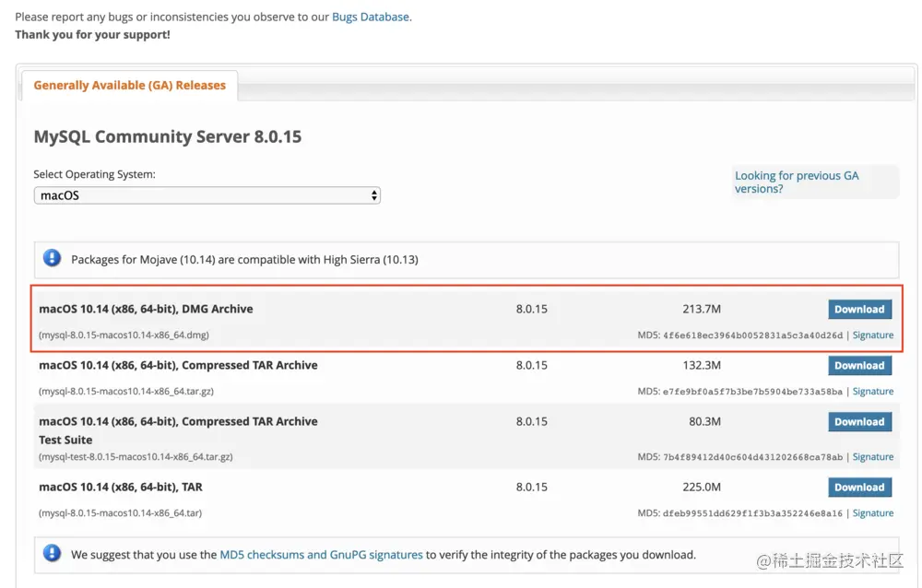
Task: Select filename mysql-8.0.15-macos10.14-x86_64.tar.gz
Action: [x=126, y=392]
